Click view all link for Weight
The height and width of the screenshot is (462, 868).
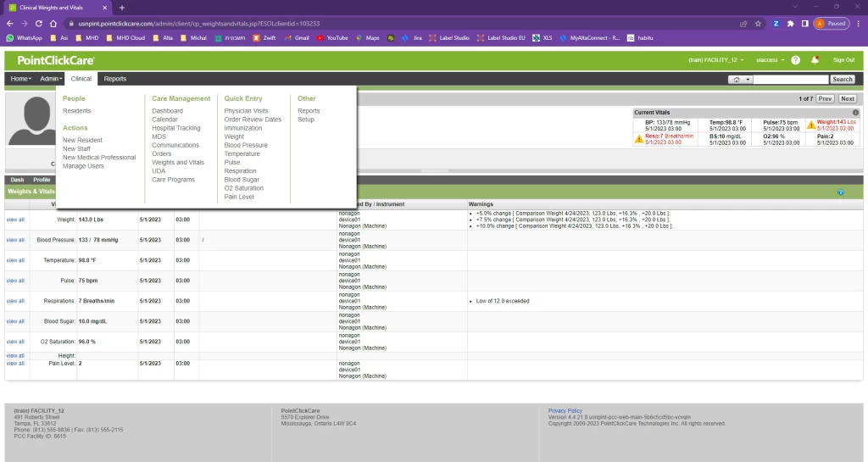[15, 220]
